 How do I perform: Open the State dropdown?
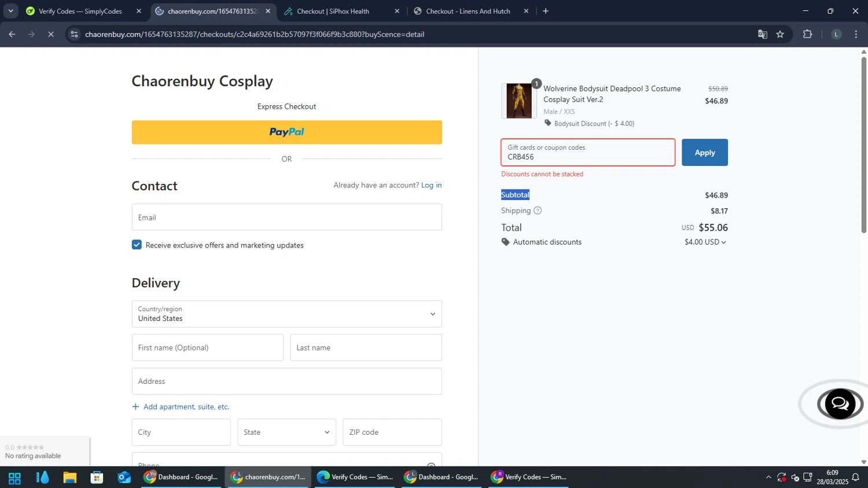[x=286, y=432]
